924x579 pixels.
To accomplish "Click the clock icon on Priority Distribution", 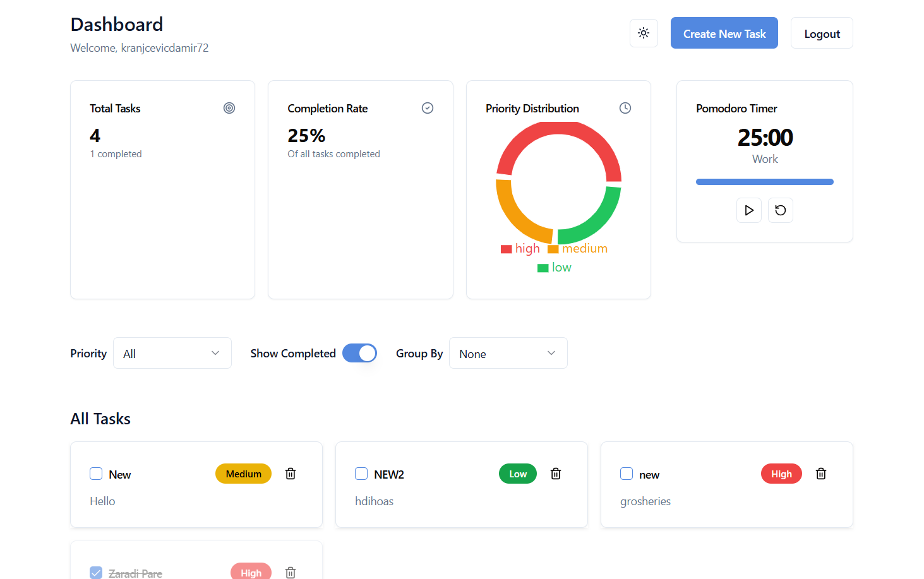I will [x=625, y=108].
